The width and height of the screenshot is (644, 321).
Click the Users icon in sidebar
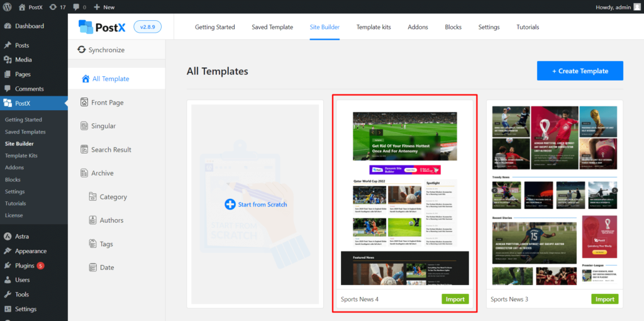point(8,280)
